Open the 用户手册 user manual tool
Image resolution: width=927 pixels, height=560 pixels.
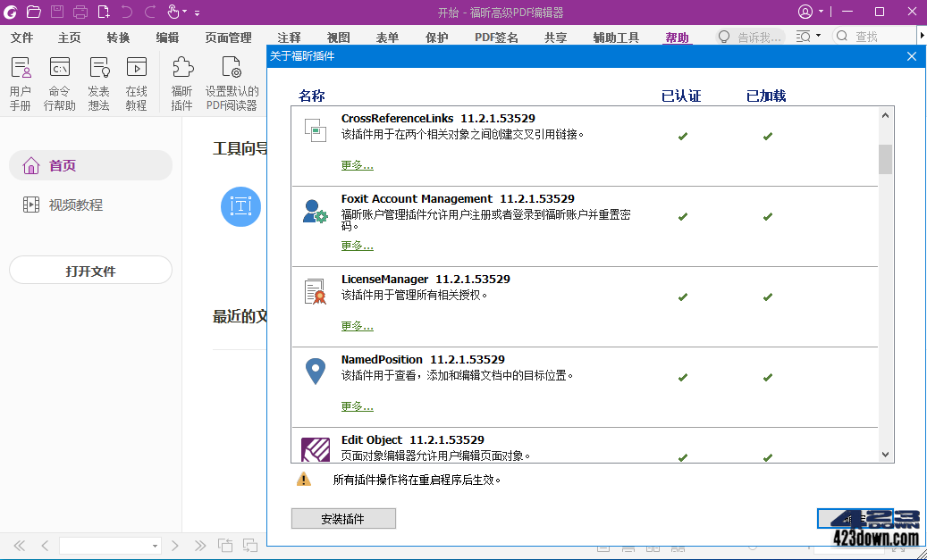(20, 84)
